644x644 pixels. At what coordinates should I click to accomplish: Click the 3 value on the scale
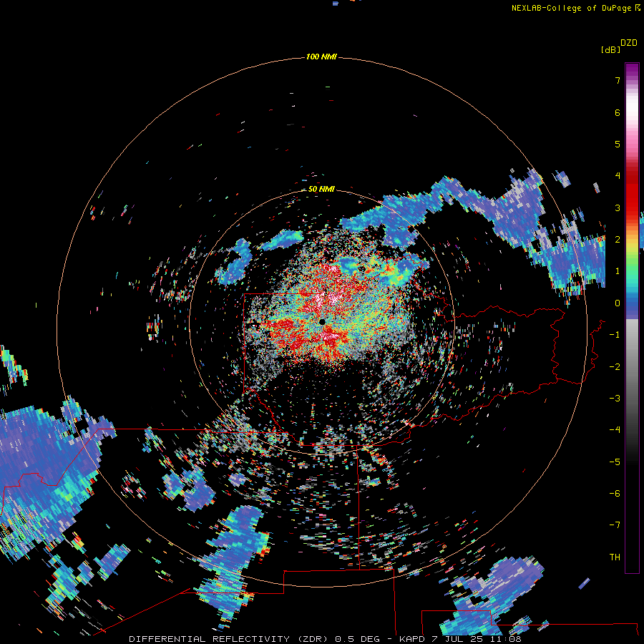[618, 208]
